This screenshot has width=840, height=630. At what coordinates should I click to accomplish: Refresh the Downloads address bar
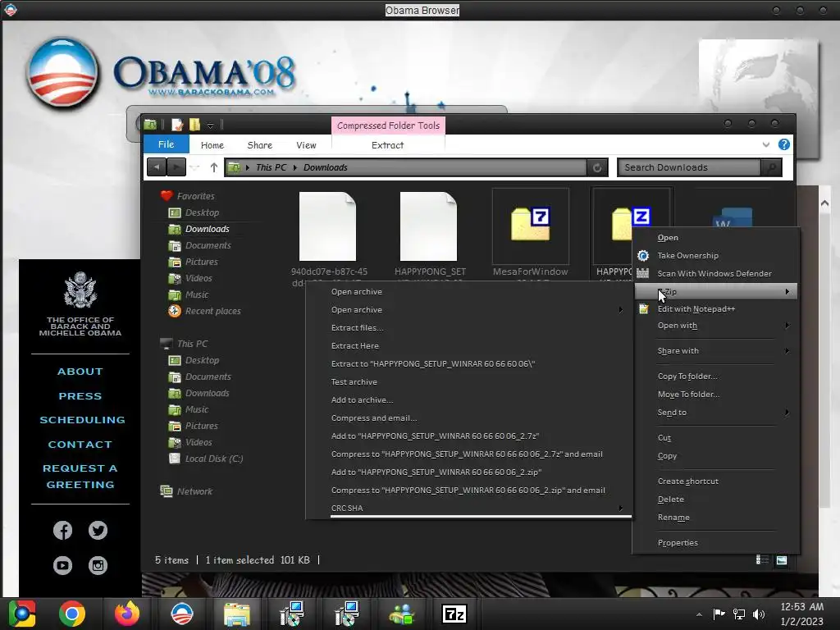[x=597, y=167]
